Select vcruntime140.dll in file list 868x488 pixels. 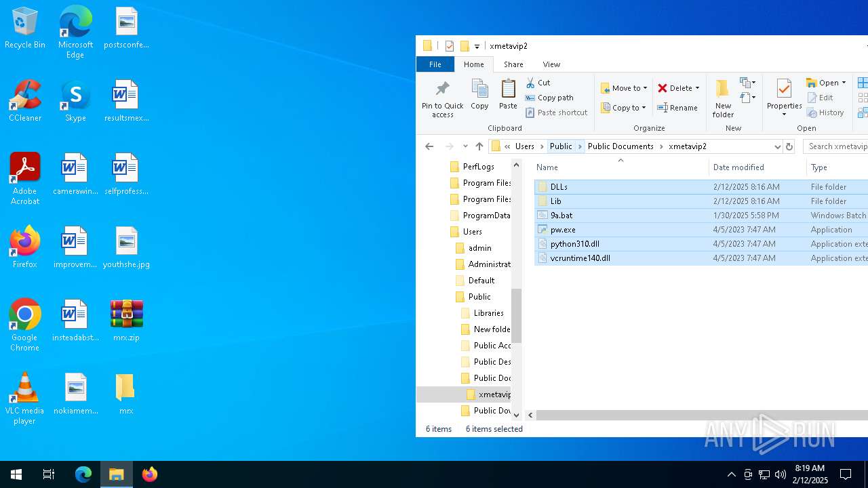click(701, 258)
